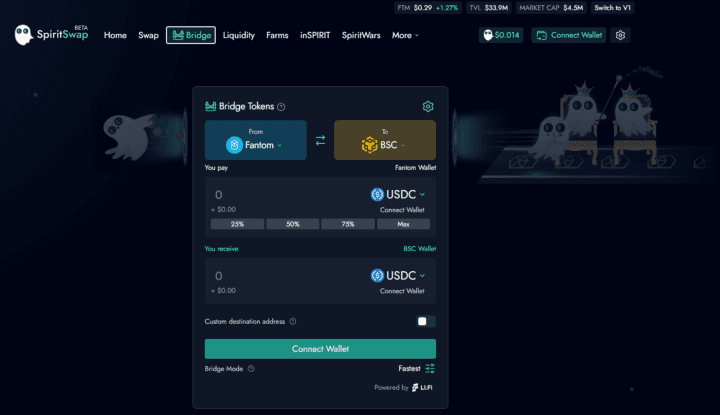Click Connect Wallet in the header
The width and height of the screenshot is (720, 415).
568,35
